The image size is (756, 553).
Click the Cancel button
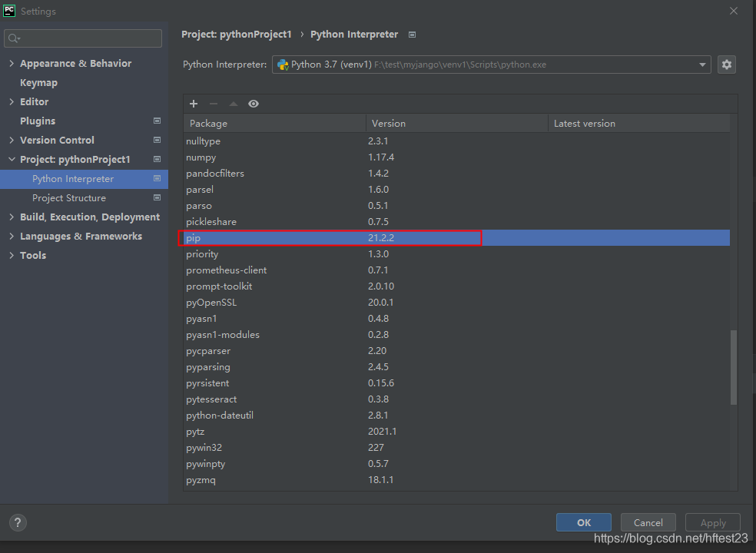tap(648, 522)
